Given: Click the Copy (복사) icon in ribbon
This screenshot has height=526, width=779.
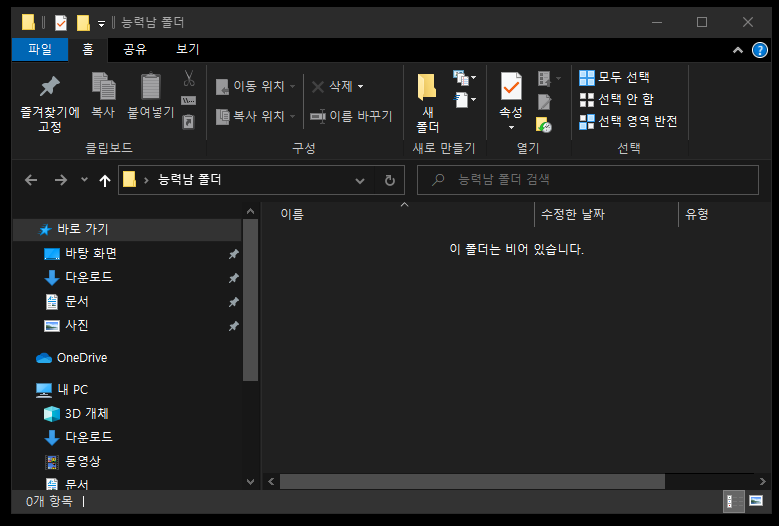Looking at the screenshot, I should coord(103,86).
